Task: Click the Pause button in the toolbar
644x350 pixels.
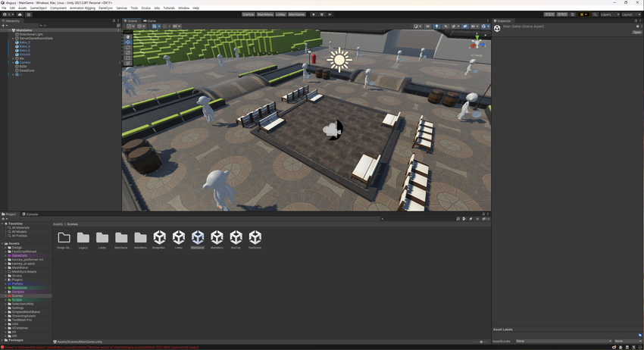Action: [321, 14]
